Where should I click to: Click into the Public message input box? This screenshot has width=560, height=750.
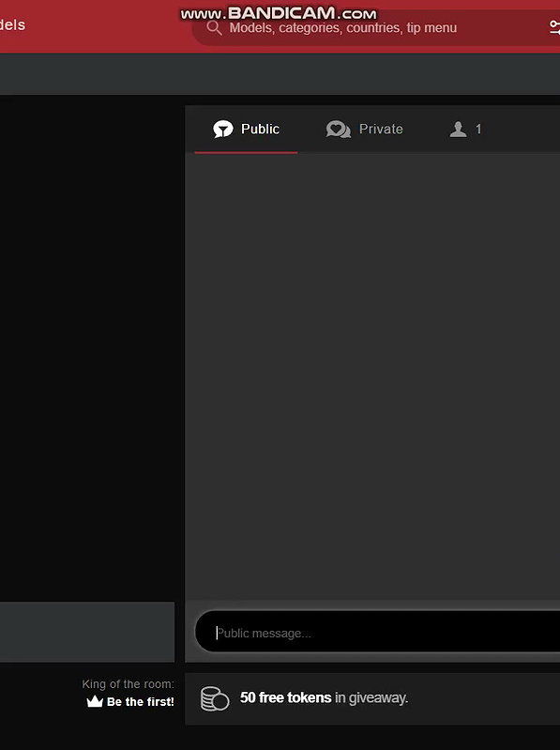click(377, 632)
